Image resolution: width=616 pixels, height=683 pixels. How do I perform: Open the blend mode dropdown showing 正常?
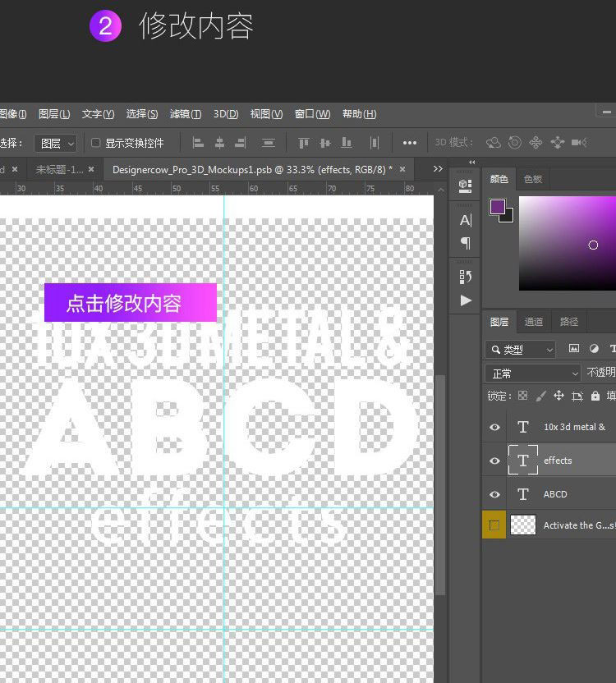tap(533, 373)
